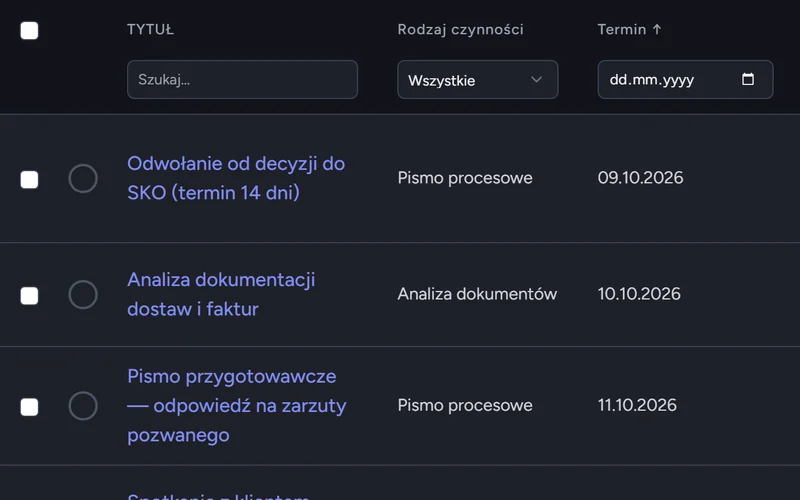Screen dimensions: 800x500
Task: Focus the Szukaj title search field
Action: click(242, 80)
